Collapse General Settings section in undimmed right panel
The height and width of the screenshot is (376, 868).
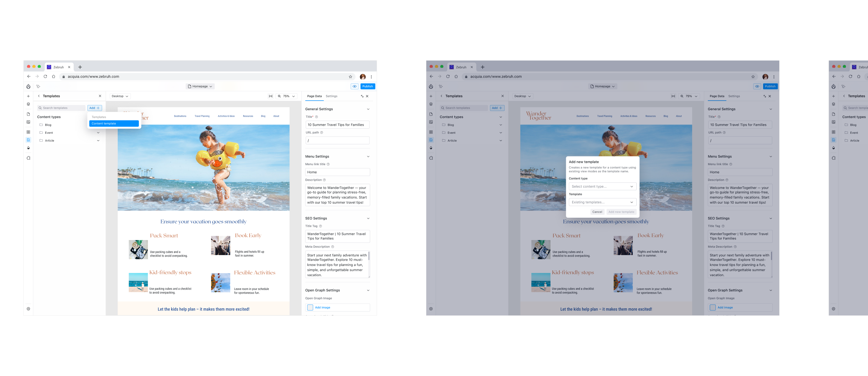[x=368, y=109]
